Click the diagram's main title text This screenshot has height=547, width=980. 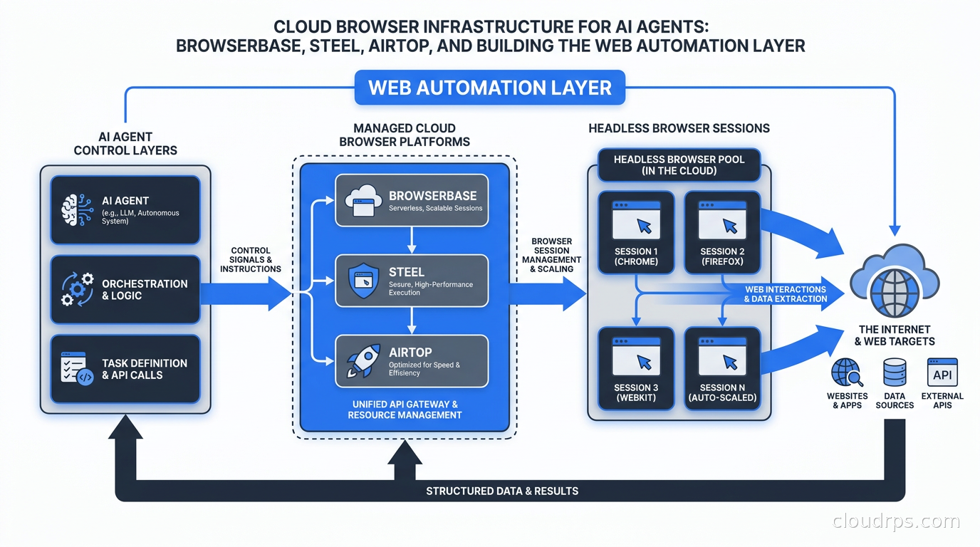pyautogui.click(x=490, y=36)
